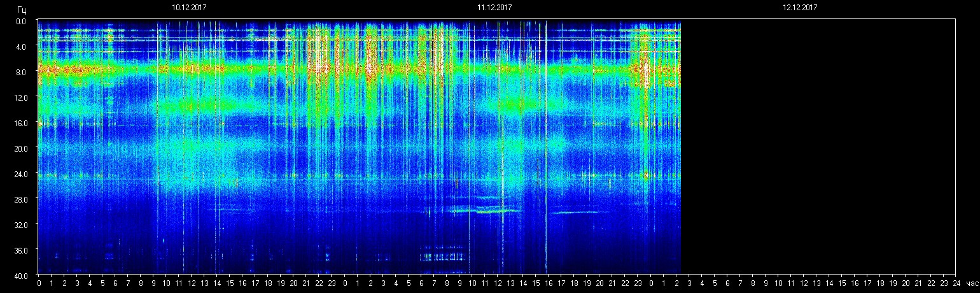
Task: Click the Гц frequency unit label
Action: [x=22, y=10]
